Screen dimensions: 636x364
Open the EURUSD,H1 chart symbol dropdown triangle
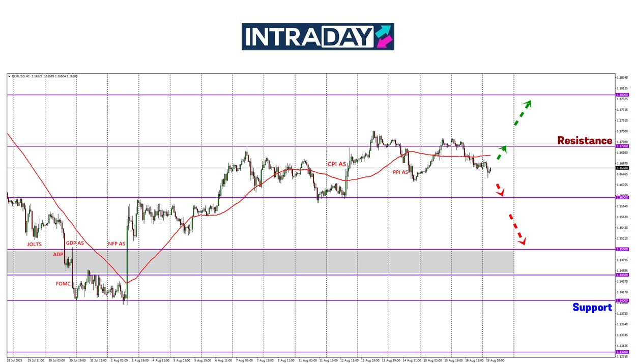click(x=9, y=76)
